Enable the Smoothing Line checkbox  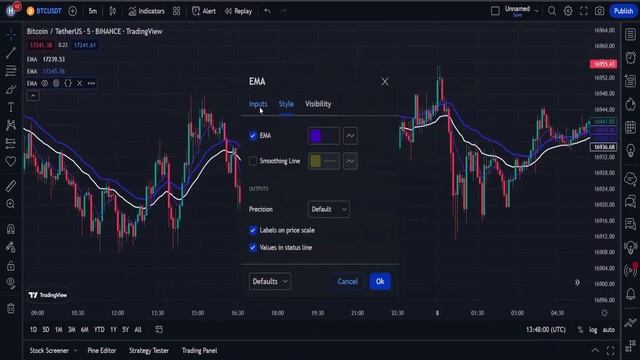pos(253,161)
